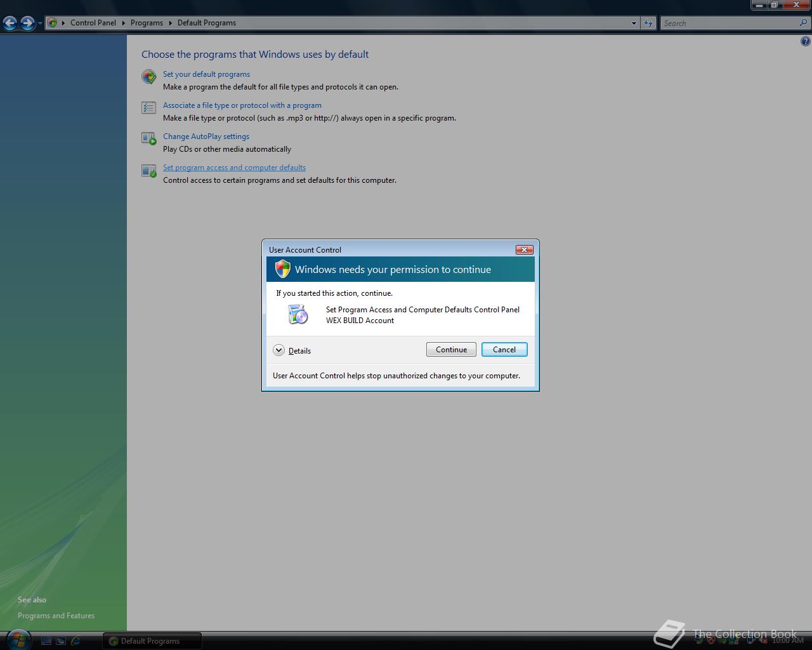Click the Default Programs breadcrumb

[x=207, y=23]
